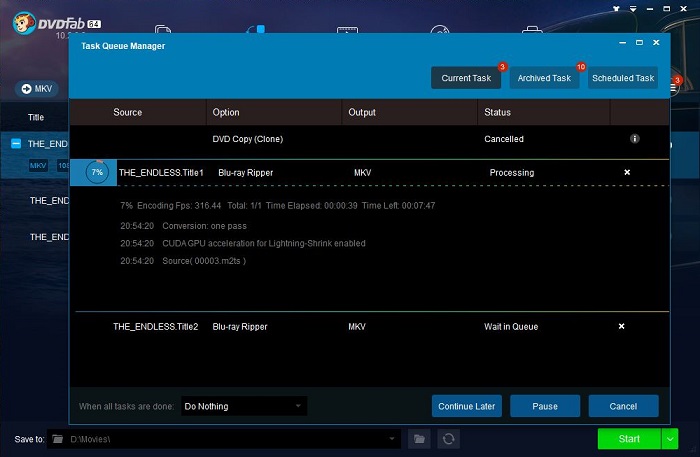700x457 pixels.
Task: Pause the current ripping task
Action: (545, 406)
